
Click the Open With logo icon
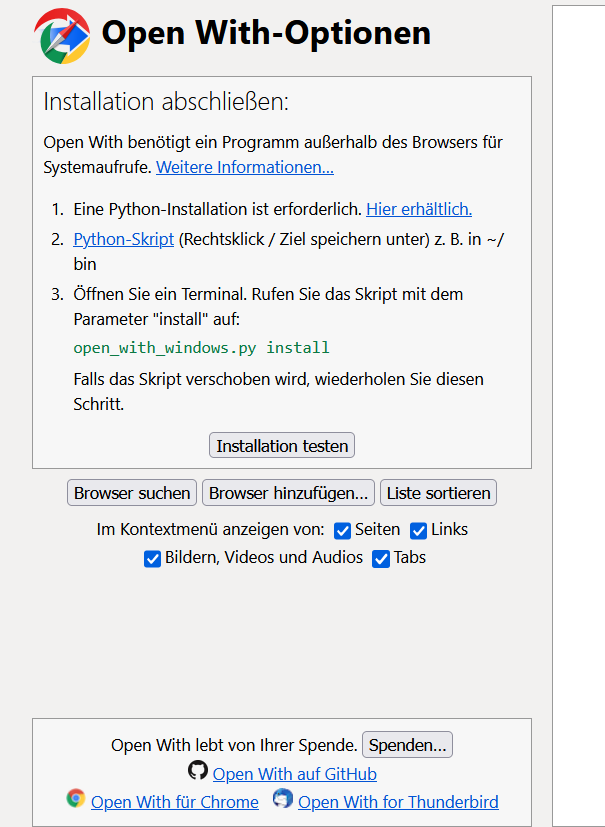[62, 35]
